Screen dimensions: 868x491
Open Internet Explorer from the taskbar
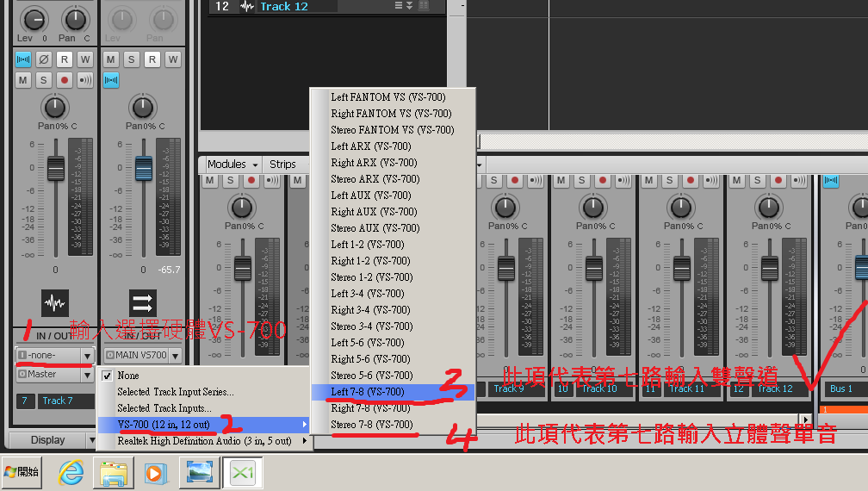click(x=71, y=473)
